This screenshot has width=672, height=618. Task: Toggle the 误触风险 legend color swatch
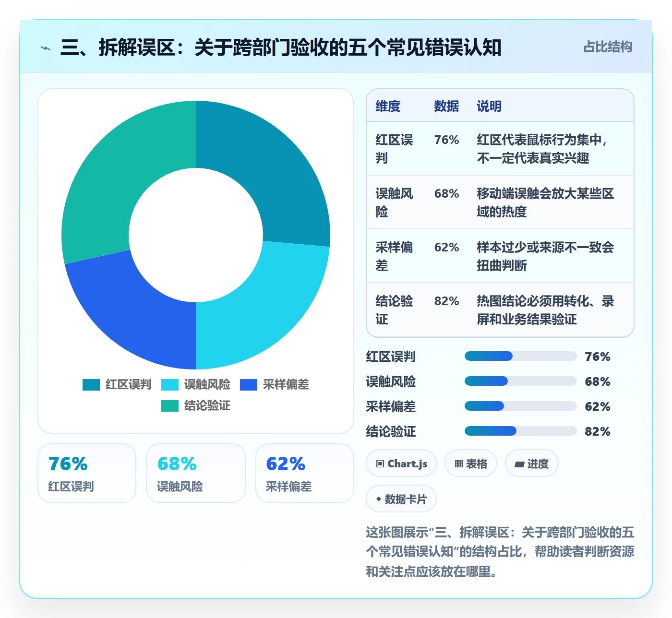pyautogui.click(x=170, y=385)
